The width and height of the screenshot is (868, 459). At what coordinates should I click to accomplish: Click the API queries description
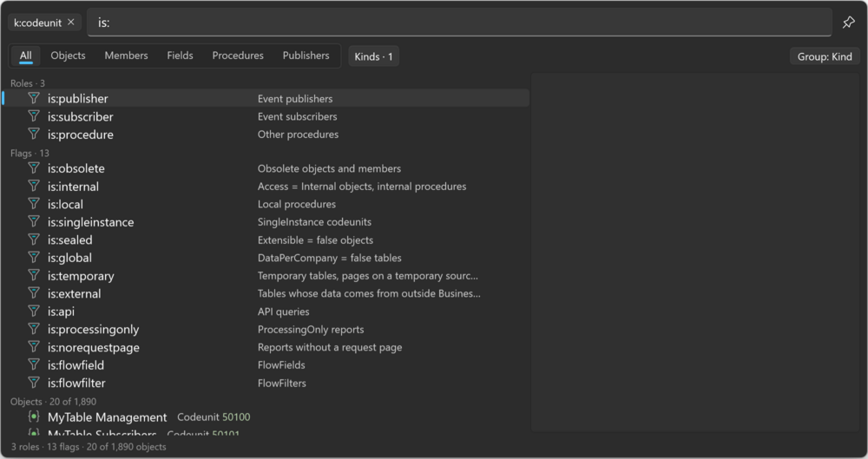pos(284,311)
